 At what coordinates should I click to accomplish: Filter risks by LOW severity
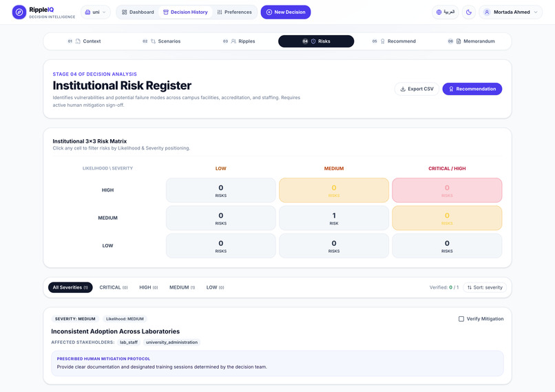tap(216, 287)
